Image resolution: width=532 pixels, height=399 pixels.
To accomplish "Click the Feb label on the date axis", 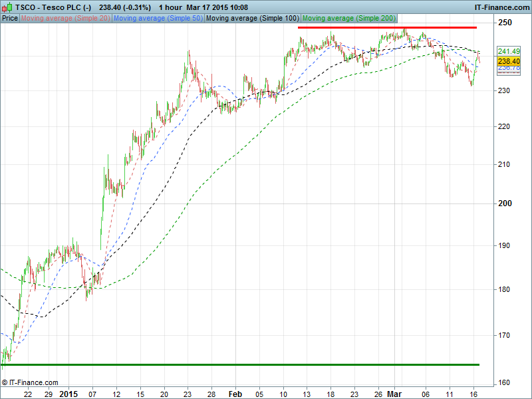I will tap(235, 393).
